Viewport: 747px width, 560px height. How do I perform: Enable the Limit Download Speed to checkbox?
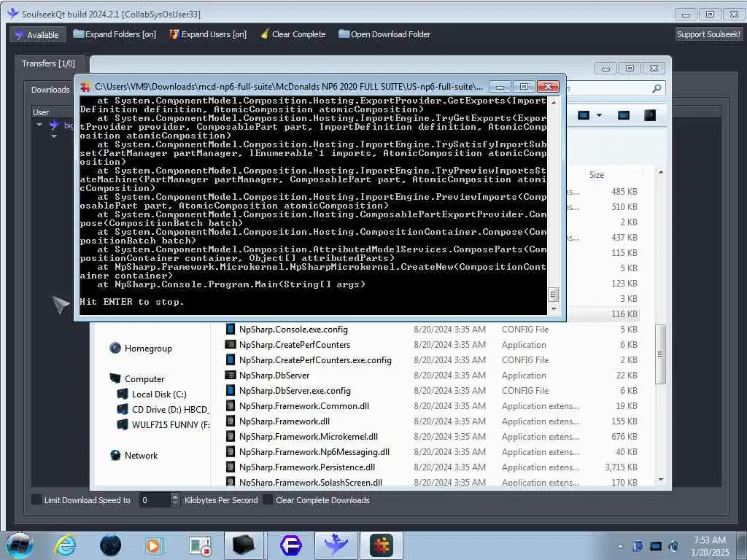tap(36, 500)
